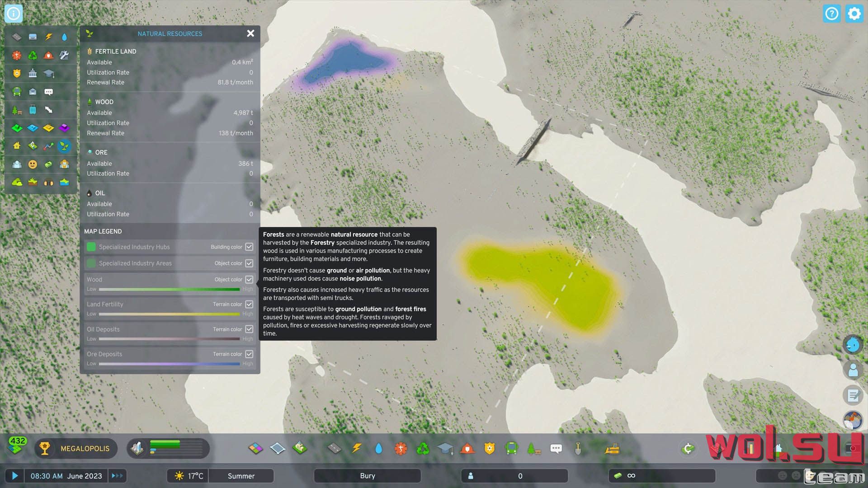Open the Landscaping shovel menu
868x488 pixels.
pyautogui.click(x=578, y=448)
